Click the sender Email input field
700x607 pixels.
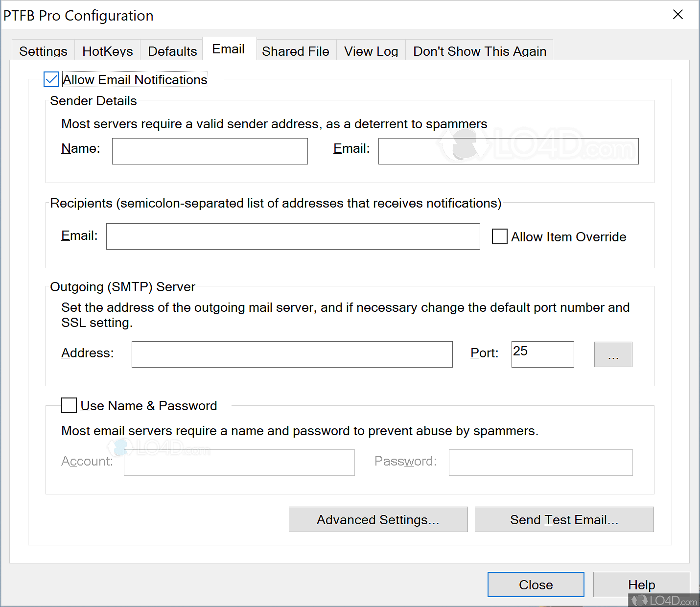click(509, 151)
